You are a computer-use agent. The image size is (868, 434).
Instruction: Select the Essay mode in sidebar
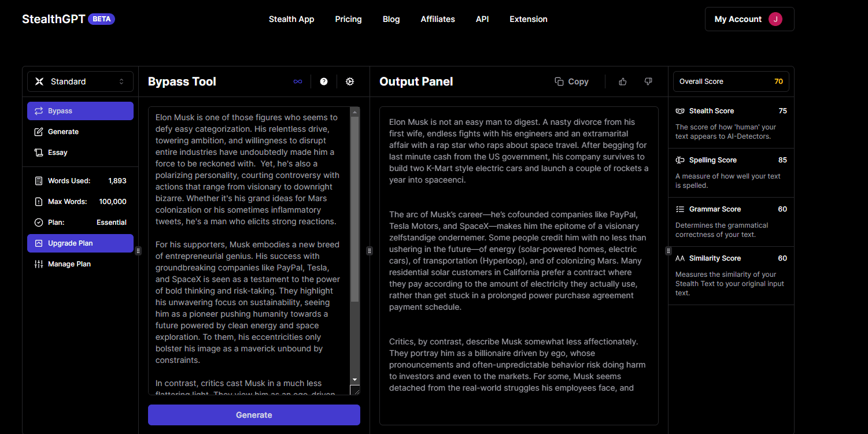pos(57,153)
